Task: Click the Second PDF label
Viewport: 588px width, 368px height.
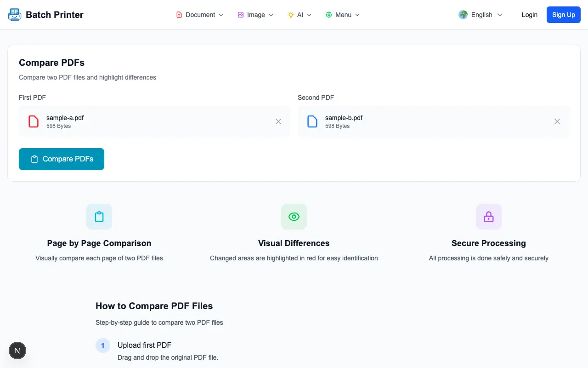Action: (x=316, y=98)
